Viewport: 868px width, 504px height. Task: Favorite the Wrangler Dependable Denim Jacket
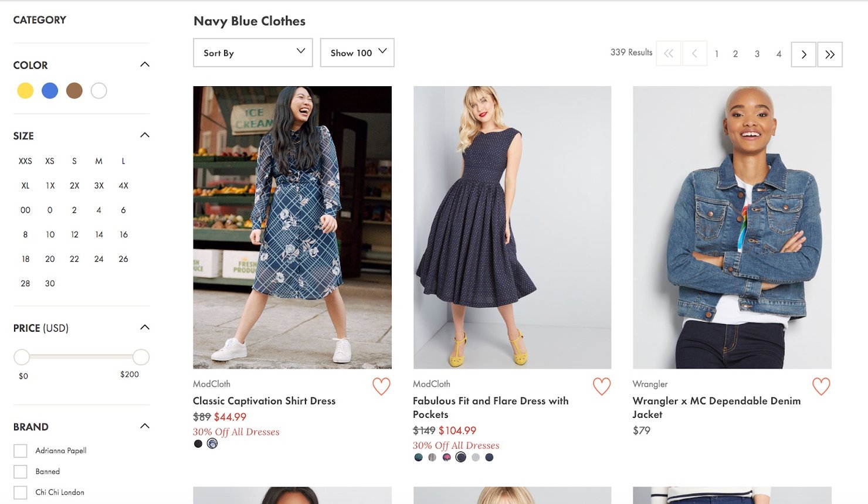click(x=821, y=386)
